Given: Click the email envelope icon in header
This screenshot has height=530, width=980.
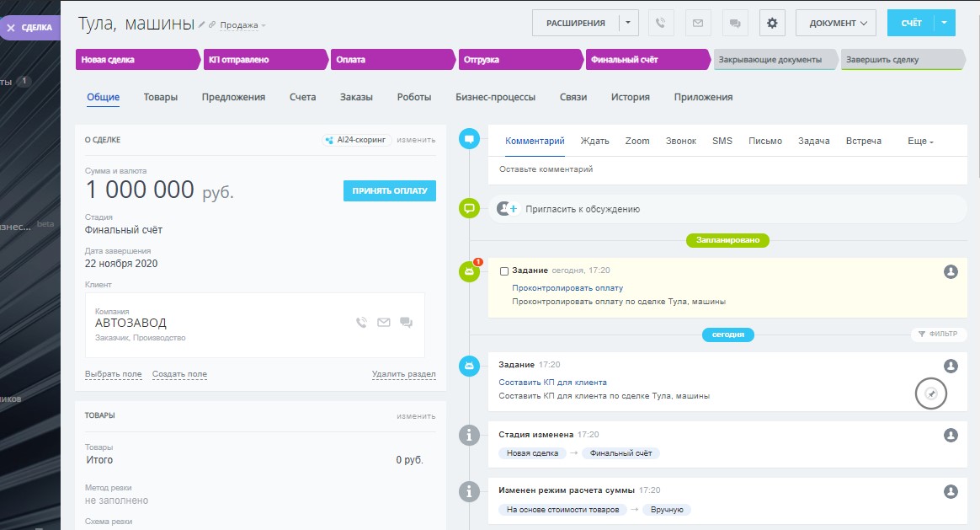Looking at the screenshot, I should 697,23.
